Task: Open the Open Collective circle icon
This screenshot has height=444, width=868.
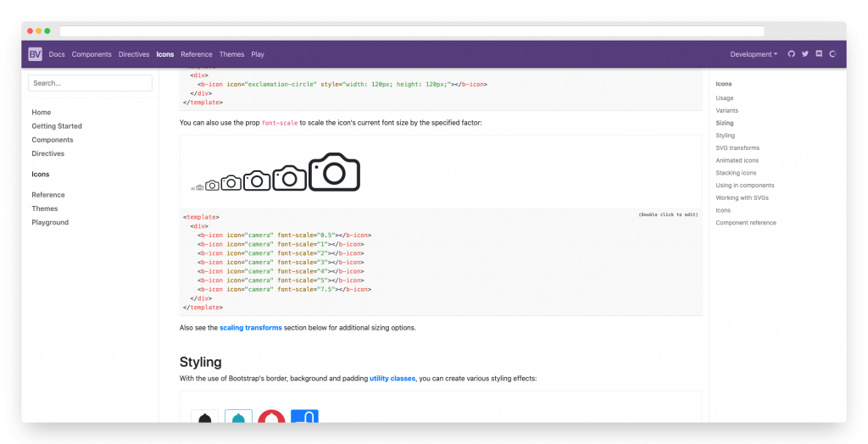Action: tap(832, 53)
